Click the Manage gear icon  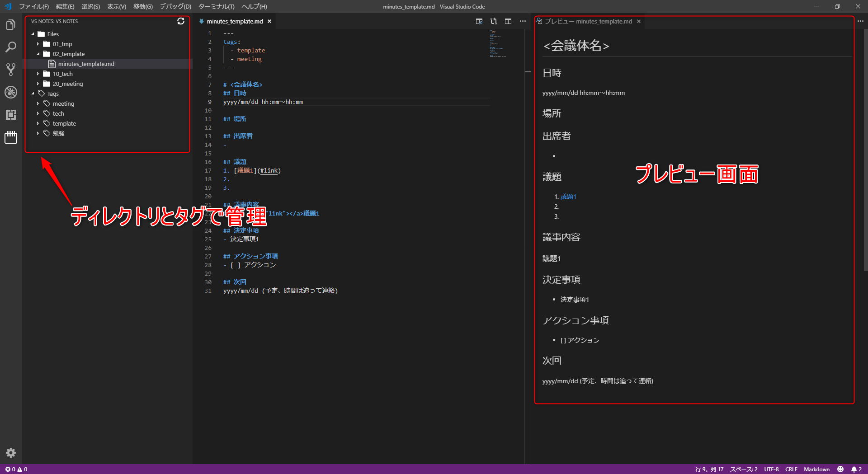click(11, 453)
